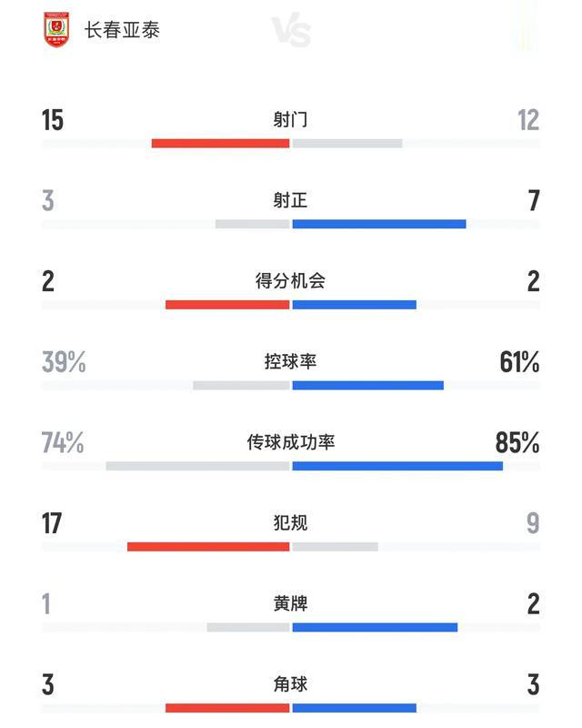Image resolution: width=582 pixels, height=728 pixels.
Task: Click the red 犯规 bar showing 17
Action: (208, 547)
